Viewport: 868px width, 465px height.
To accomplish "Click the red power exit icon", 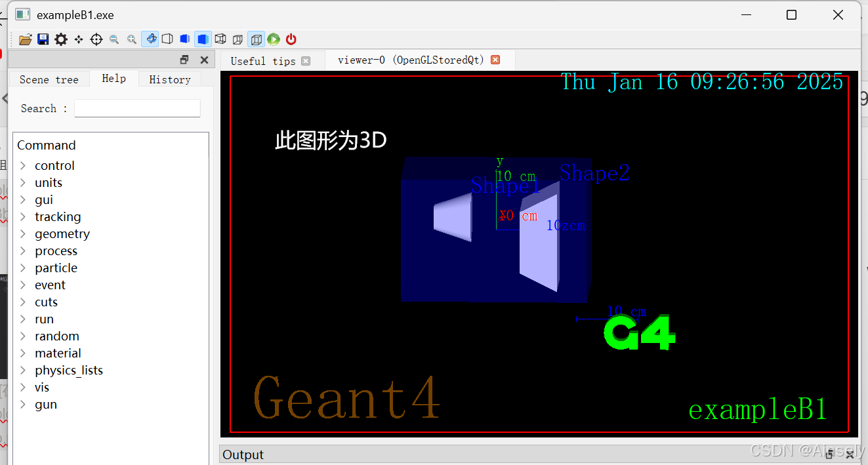I will click(291, 39).
